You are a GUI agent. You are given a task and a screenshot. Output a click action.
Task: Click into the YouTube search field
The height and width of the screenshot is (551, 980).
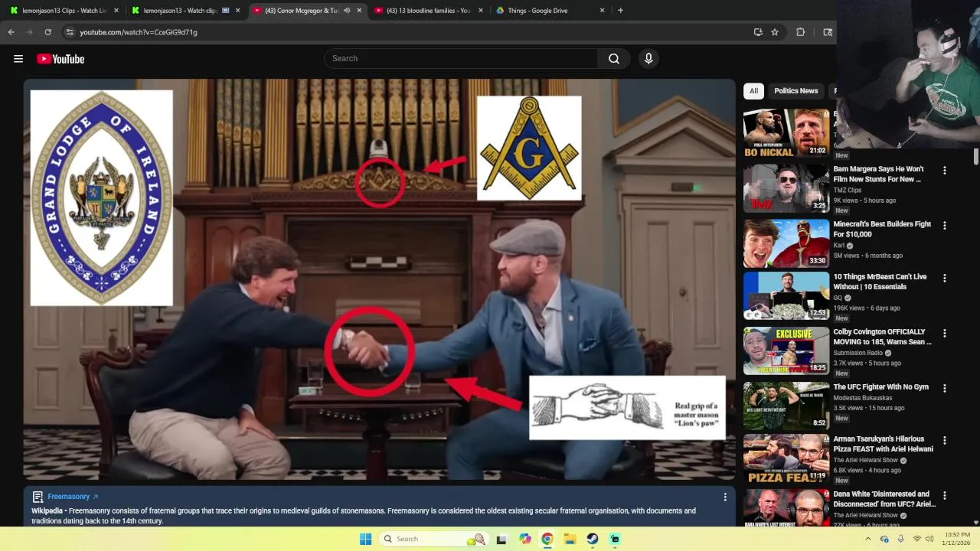click(x=462, y=59)
